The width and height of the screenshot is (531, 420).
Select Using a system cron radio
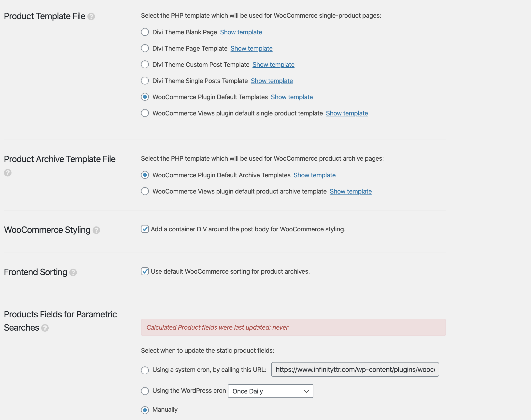click(x=145, y=370)
